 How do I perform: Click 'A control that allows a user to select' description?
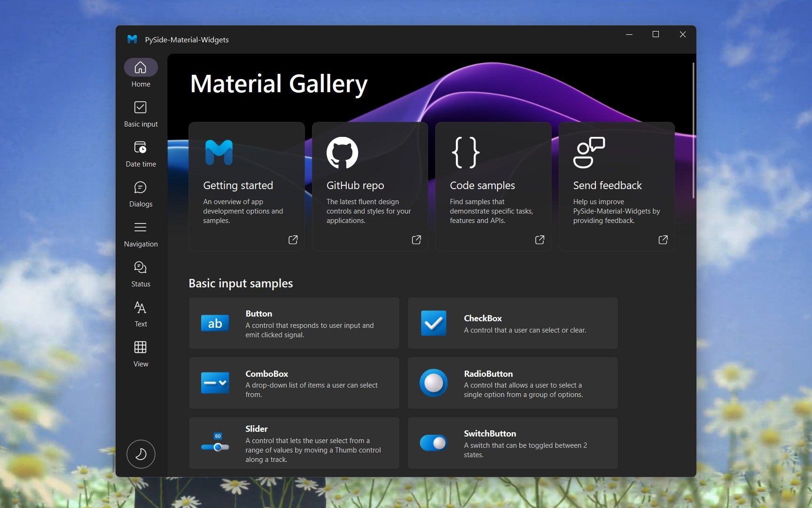523,390
